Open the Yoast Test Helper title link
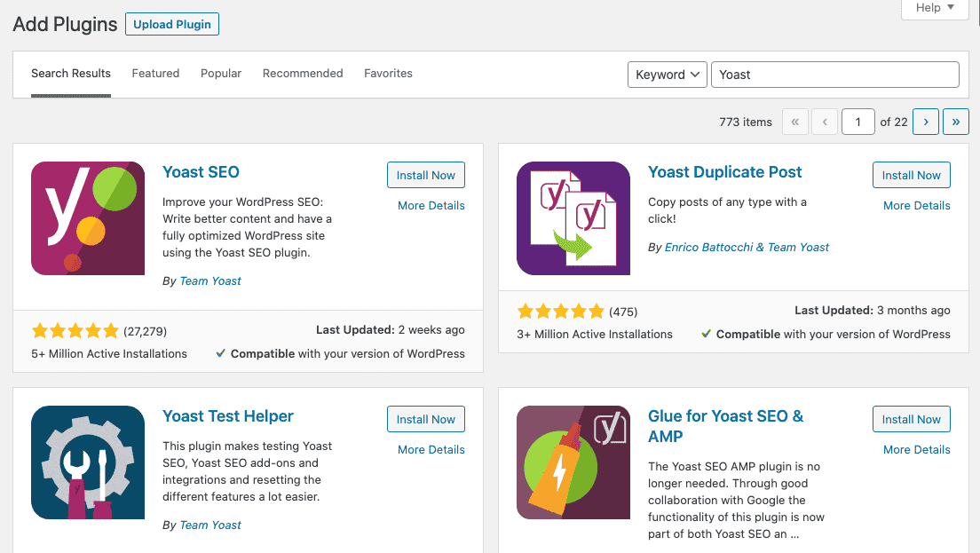 coord(227,416)
